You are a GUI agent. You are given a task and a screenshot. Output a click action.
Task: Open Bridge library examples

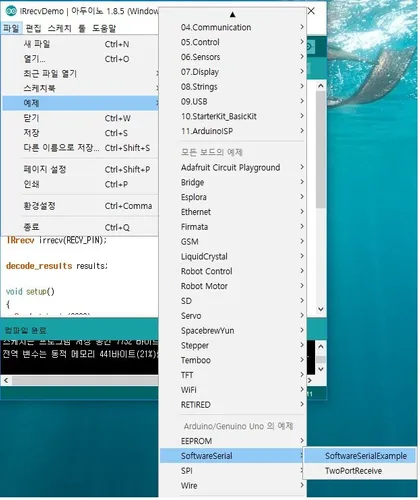[x=233, y=182]
